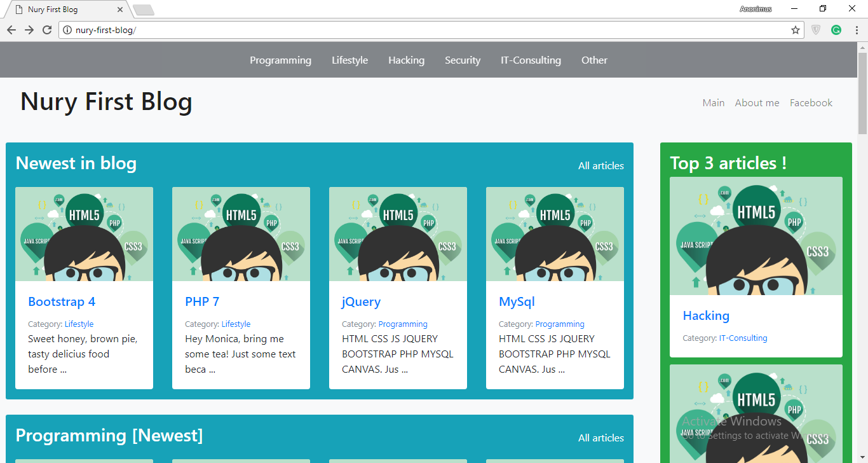Click the site info icon in address bar
868x463 pixels.
[67, 30]
